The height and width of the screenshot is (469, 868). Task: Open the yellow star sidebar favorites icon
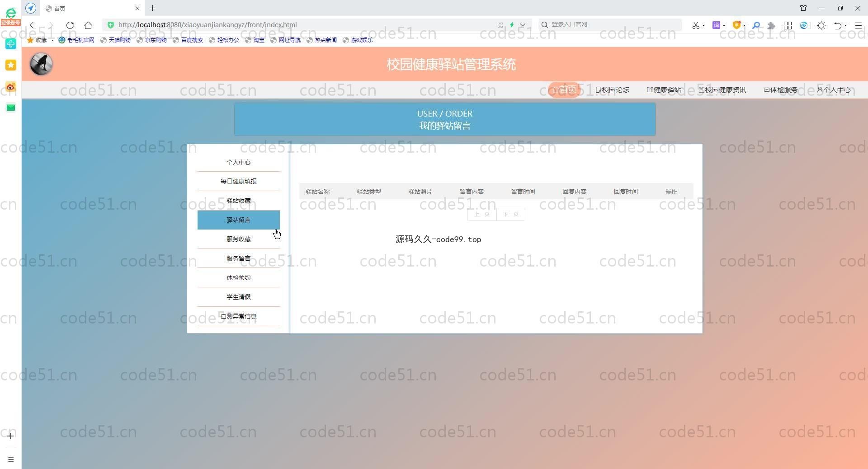click(x=11, y=65)
